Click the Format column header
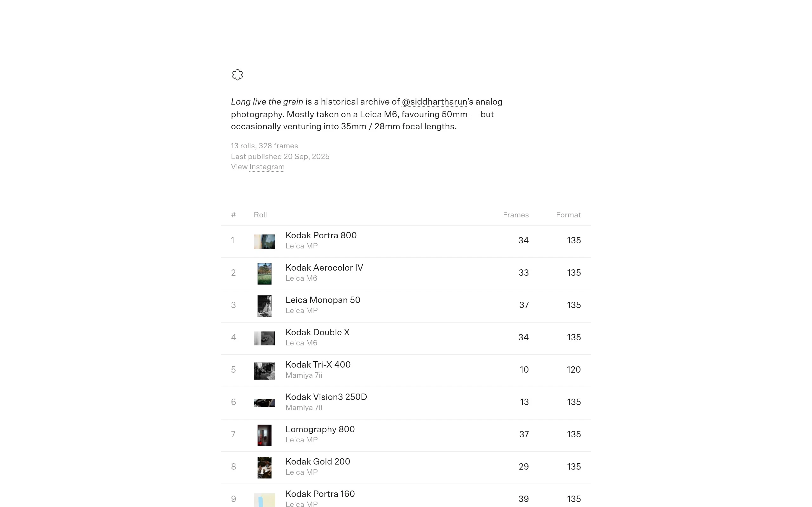This screenshot has width=812, height=507. point(568,215)
